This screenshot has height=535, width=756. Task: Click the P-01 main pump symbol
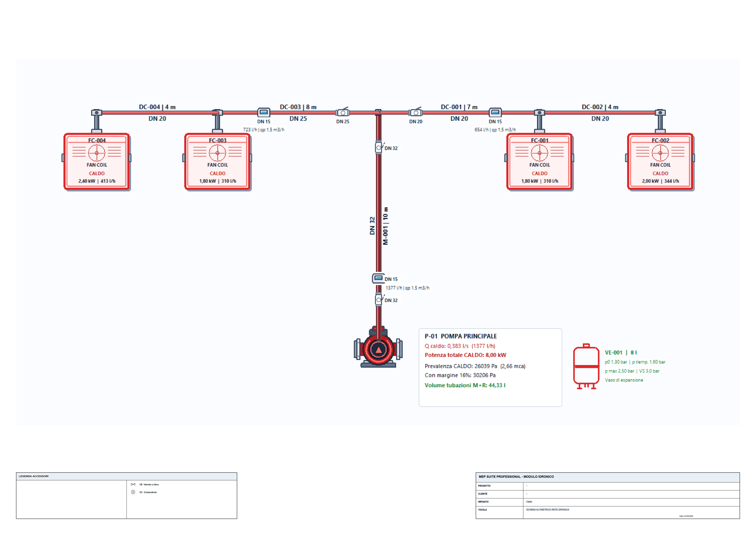coord(378,347)
